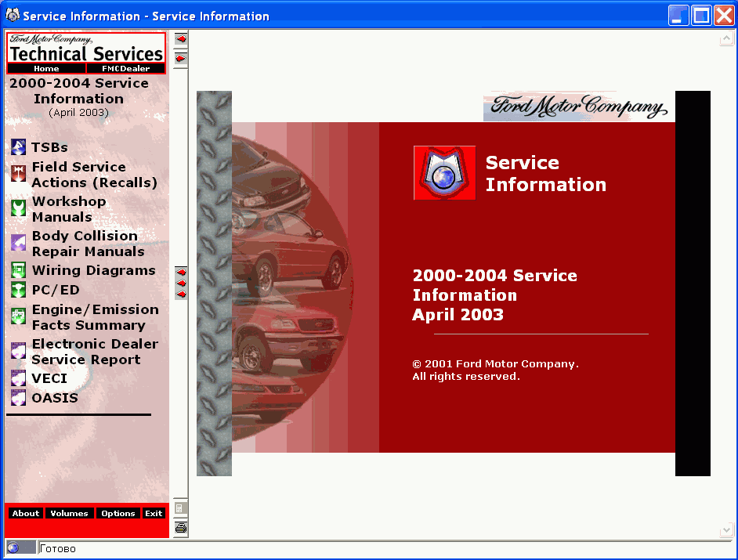The height and width of the screenshot is (560, 738).
Task: Open the VECI link
Action: [x=49, y=378]
